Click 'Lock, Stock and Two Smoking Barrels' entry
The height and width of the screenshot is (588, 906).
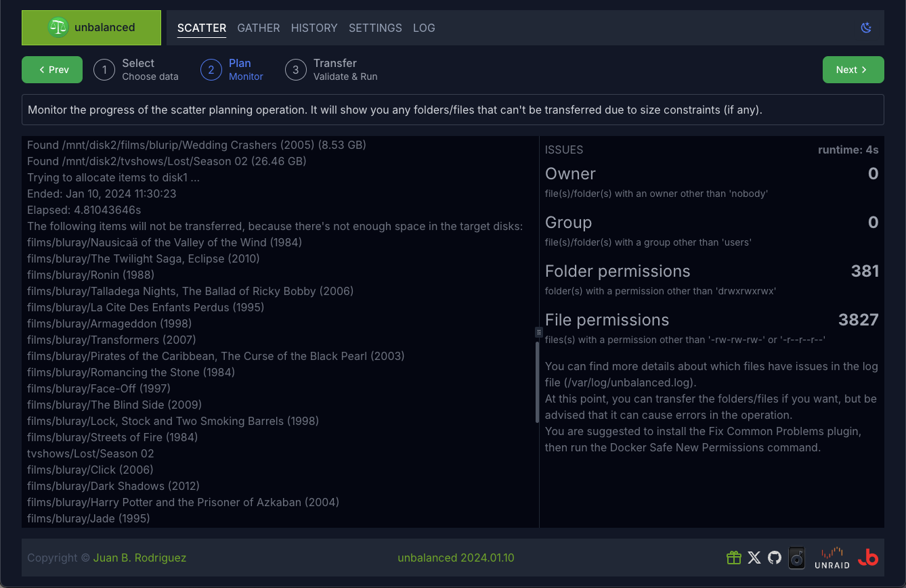173,421
